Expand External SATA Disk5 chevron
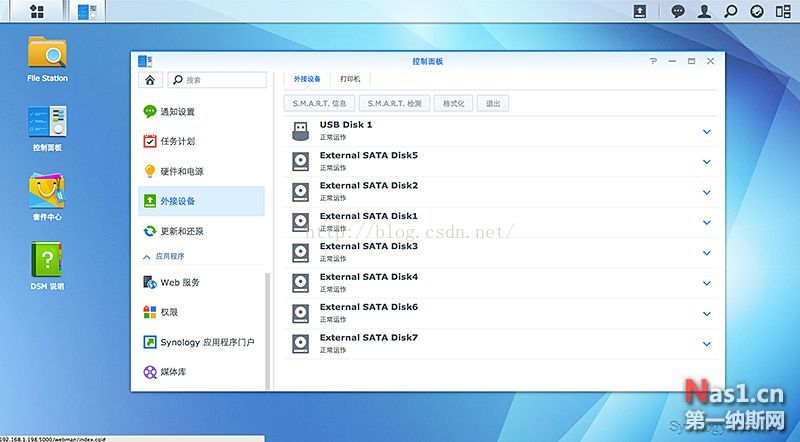This screenshot has height=442, width=800. (x=706, y=162)
